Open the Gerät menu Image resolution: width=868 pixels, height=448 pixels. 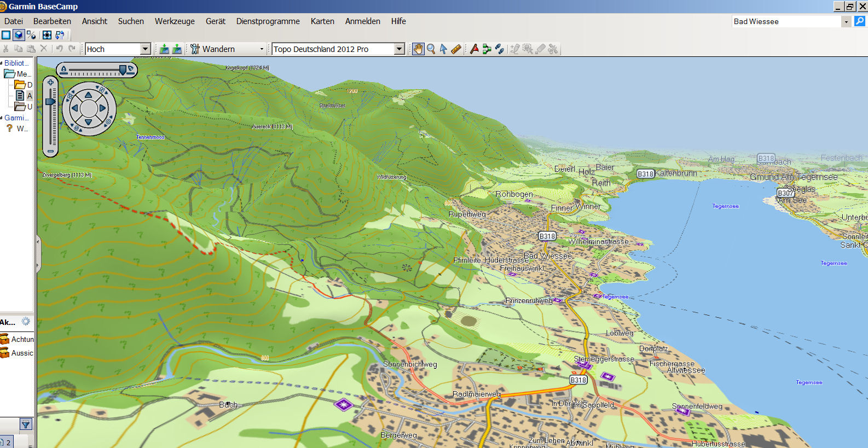click(216, 21)
